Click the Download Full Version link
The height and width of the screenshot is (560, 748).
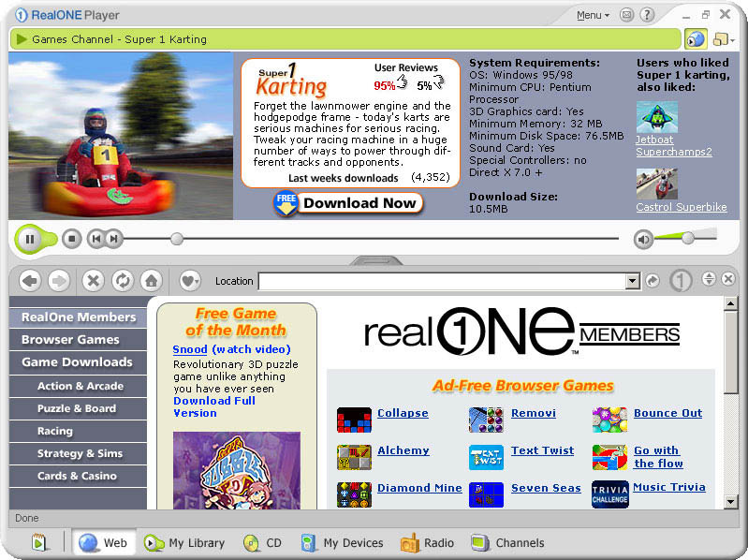tap(214, 406)
